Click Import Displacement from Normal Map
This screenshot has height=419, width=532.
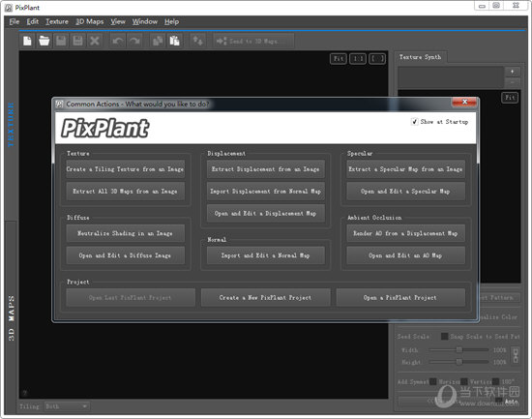(266, 192)
